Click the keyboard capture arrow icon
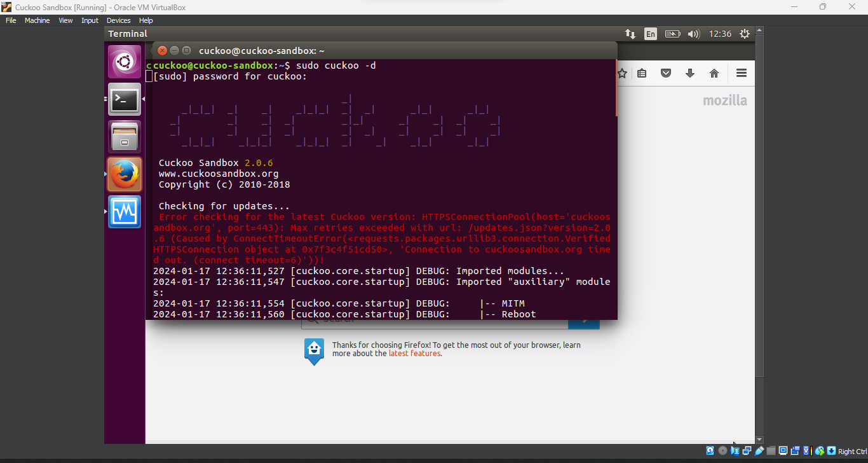The image size is (868, 463). 831,451
